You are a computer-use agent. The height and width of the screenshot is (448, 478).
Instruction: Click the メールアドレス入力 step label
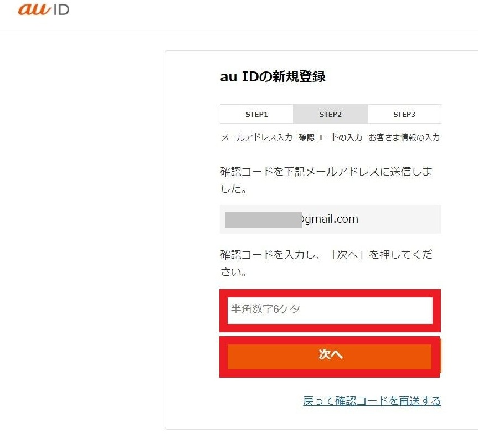point(256,137)
